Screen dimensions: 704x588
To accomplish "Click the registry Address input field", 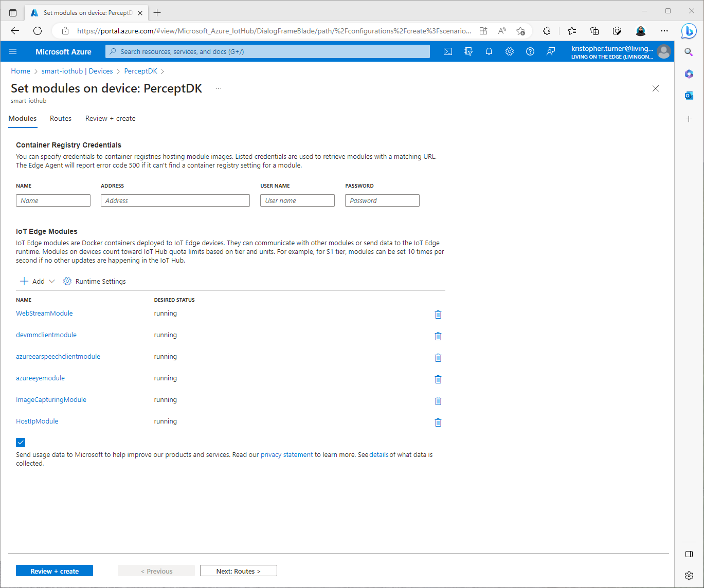I will [x=175, y=200].
